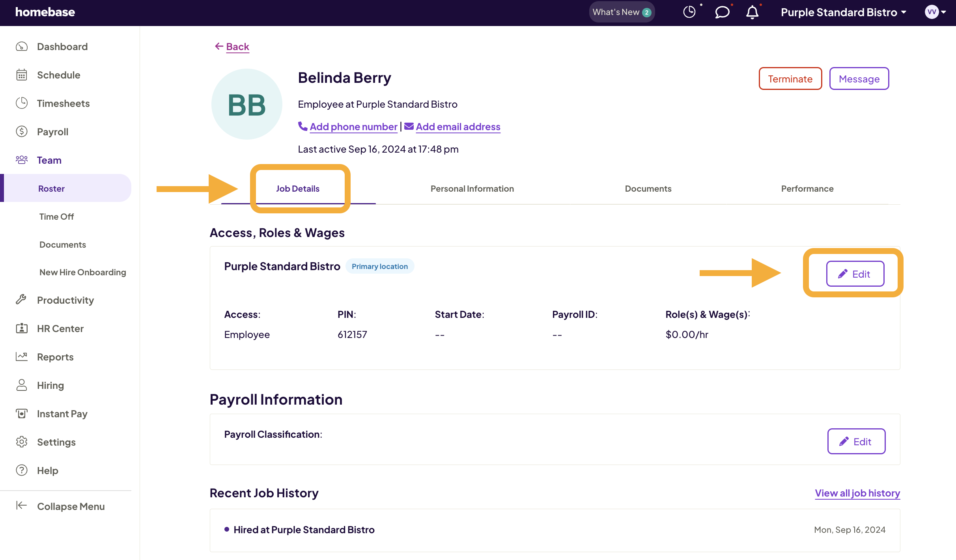Click the Settings gear icon
The width and height of the screenshot is (956, 560).
click(x=22, y=442)
